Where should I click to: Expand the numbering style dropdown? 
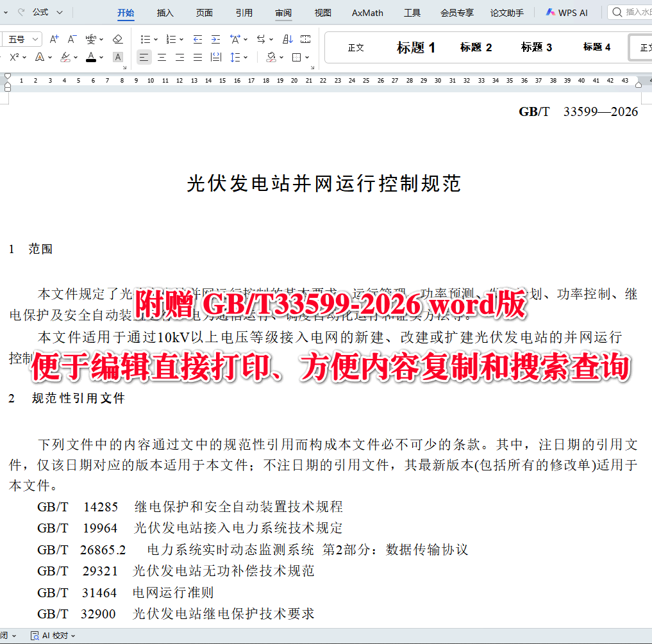[x=181, y=40]
